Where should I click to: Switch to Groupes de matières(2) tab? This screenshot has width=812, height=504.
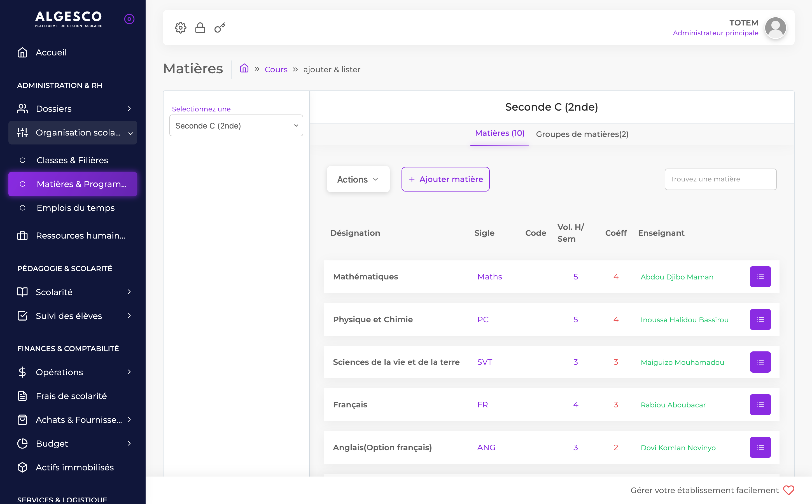pos(582,134)
